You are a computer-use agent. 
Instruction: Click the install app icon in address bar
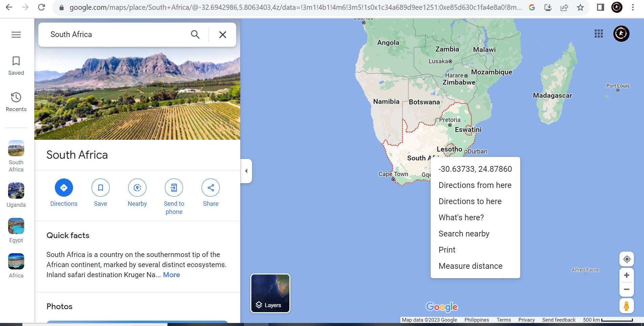[x=548, y=7]
